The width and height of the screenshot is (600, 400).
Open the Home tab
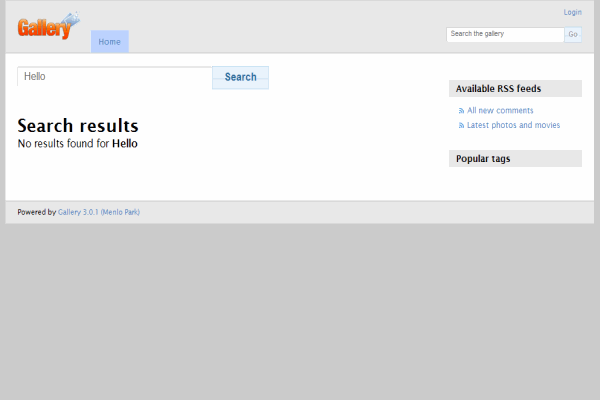tap(109, 41)
